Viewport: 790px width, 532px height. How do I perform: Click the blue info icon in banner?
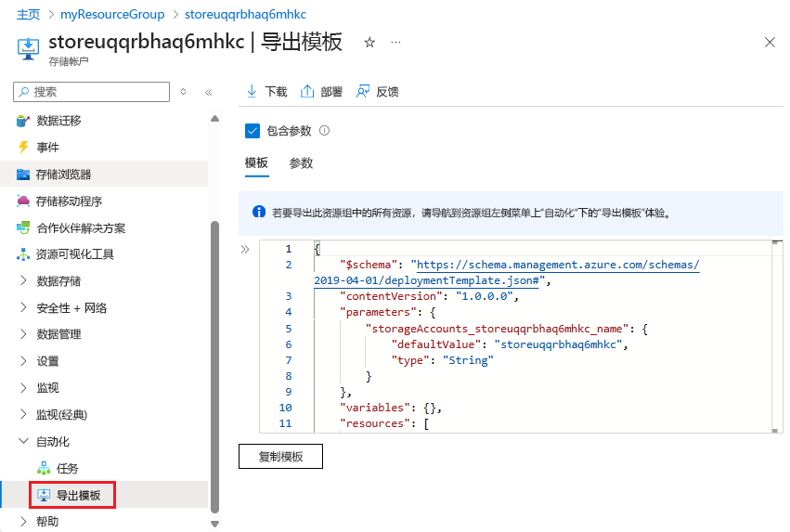pos(258,212)
